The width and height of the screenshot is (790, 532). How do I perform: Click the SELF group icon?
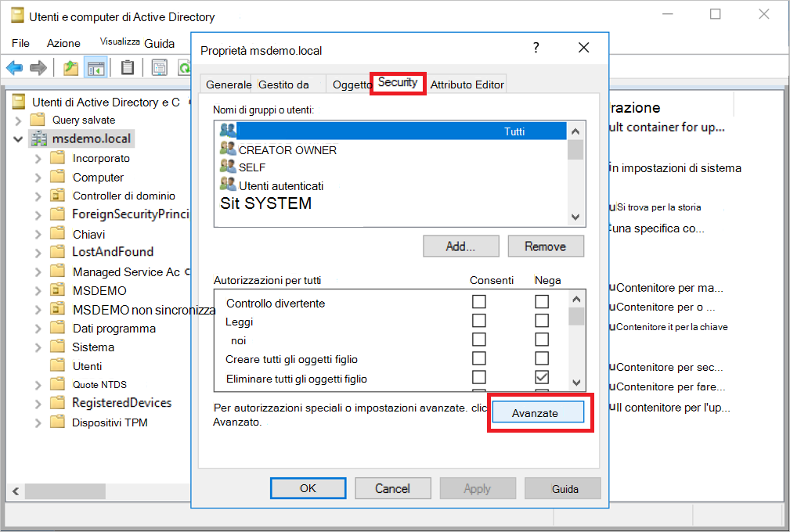click(x=228, y=166)
